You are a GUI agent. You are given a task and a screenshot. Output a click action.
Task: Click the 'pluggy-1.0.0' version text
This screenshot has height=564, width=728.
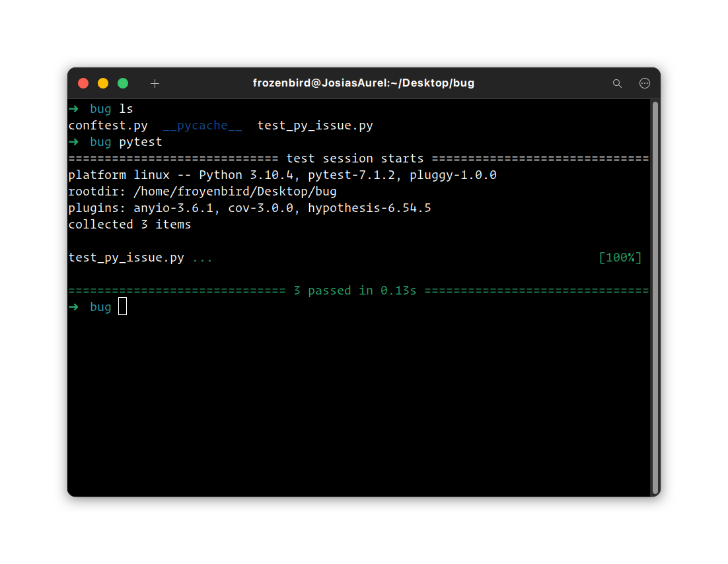click(x=453, y=175)
